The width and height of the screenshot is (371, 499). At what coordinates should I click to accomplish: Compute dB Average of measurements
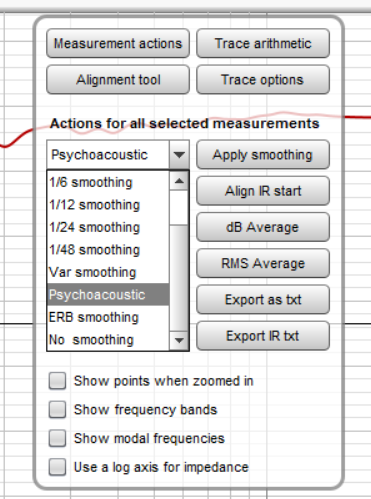(263, 227)
